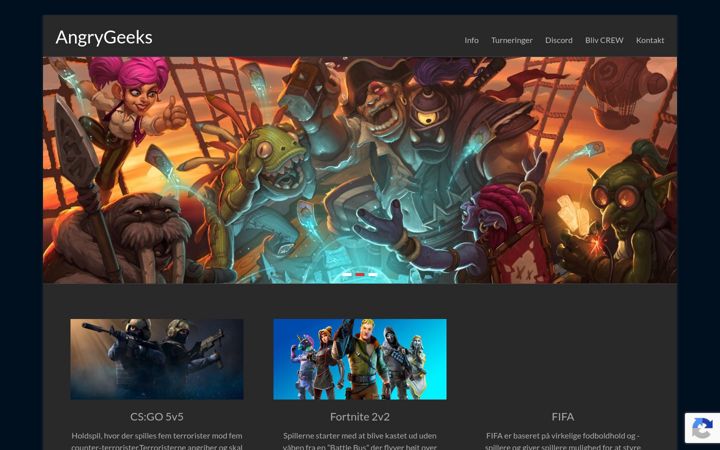The image size is (720, 450).
Task: Open the CS:GO soldiers thumbnail image
Action: pos(157,359)
